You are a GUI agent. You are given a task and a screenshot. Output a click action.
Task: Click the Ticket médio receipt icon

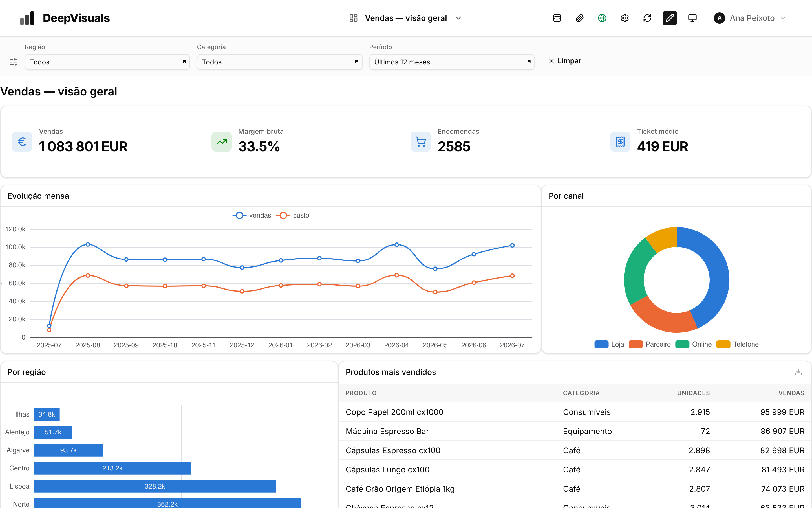(x=620, y=142)
